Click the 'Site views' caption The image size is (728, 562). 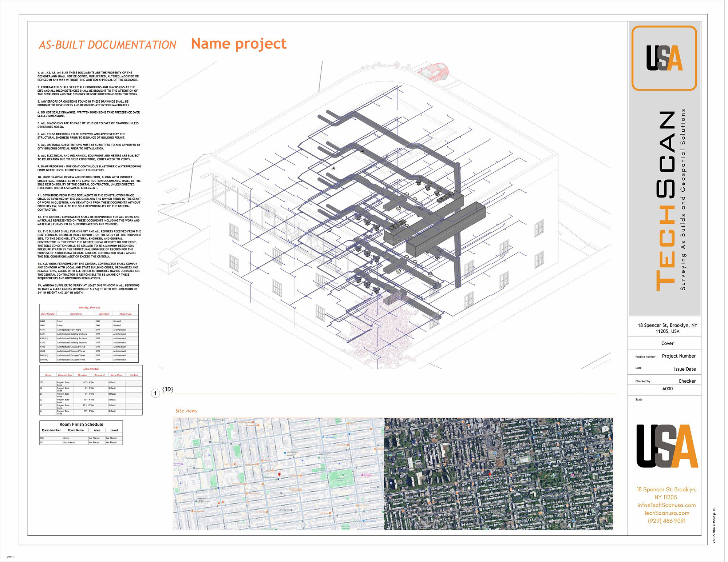coord(186,411)
